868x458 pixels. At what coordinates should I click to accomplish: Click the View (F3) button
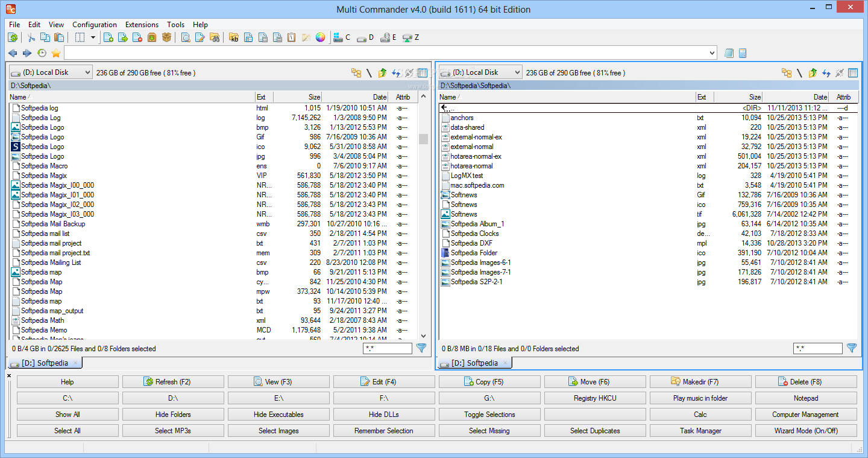pos(278,381)
